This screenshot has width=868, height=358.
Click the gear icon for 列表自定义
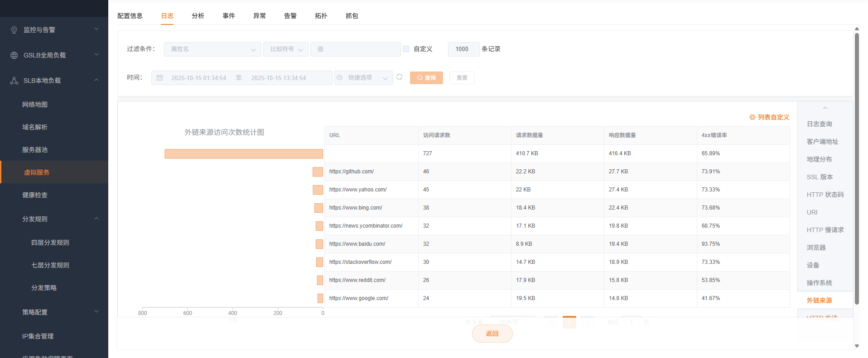click(752, 117)
